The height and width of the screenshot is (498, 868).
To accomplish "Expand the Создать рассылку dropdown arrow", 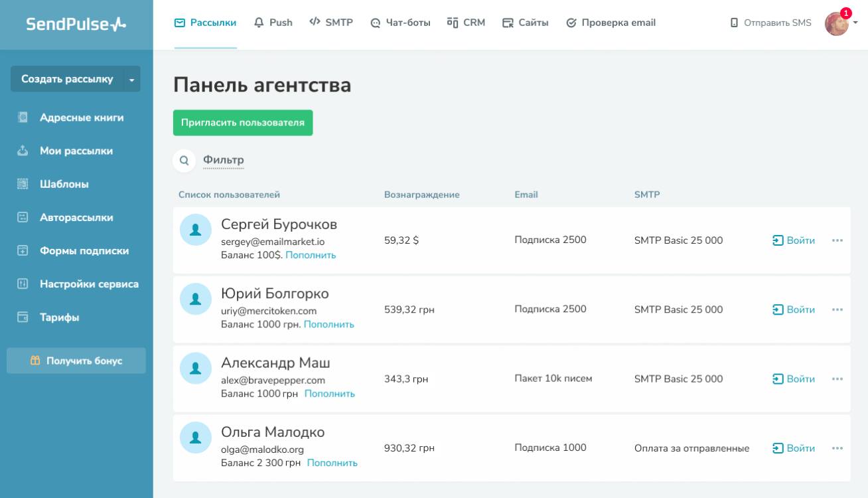I will coord(131,80).
